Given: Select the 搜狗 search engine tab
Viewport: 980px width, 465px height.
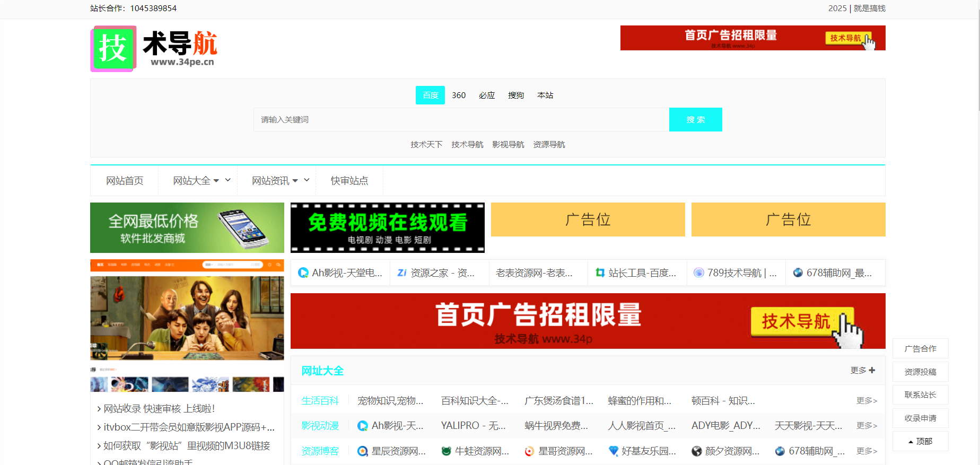Looking at the screenshot, I should pyautogui.click(x=516, y=95).
